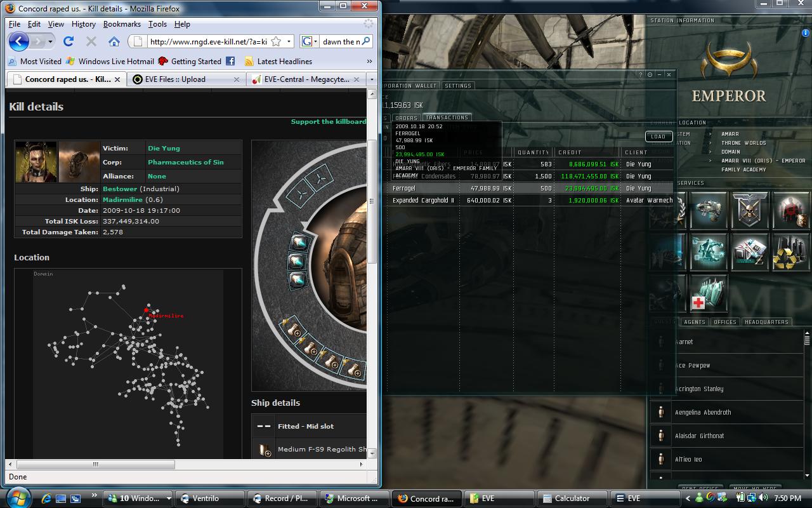Image resolution: width=812 pixels, height=508 pixels.
Task: Open the Headquarters tab
Action: (x=766, y=322)
